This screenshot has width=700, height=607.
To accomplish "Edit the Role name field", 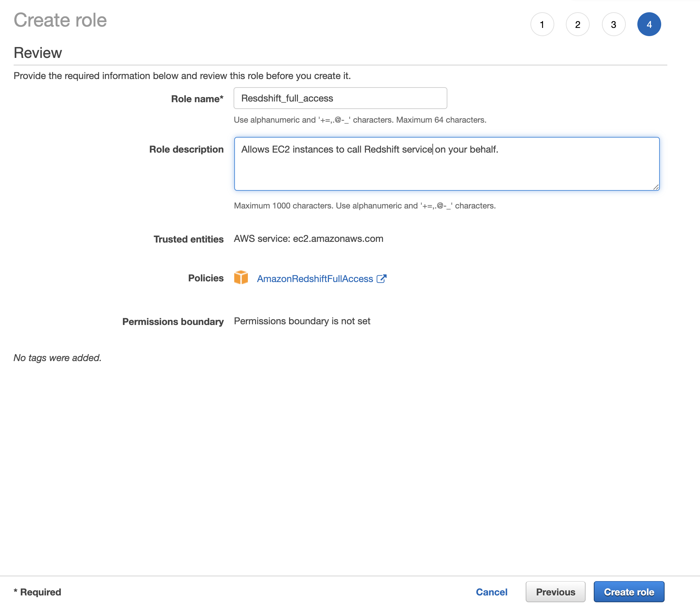I will click(x=340, y=98).
